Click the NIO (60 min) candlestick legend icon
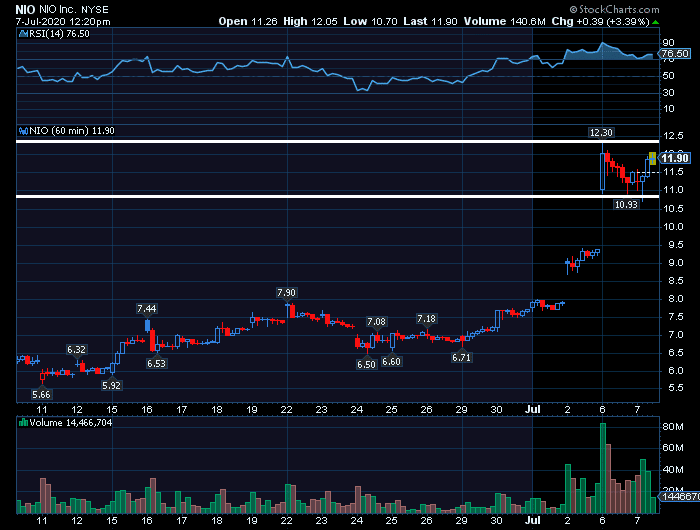Screen dimensions: 700x530 click(23, 131)
